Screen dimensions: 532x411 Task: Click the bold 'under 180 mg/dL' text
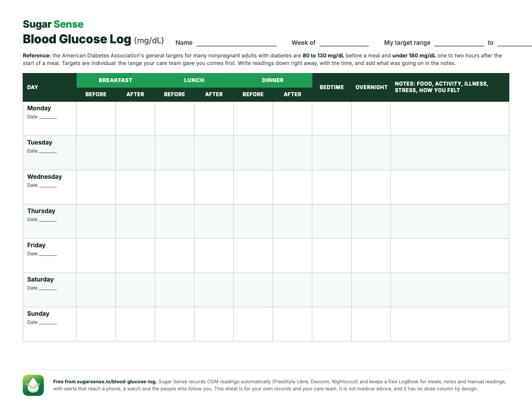414,55
